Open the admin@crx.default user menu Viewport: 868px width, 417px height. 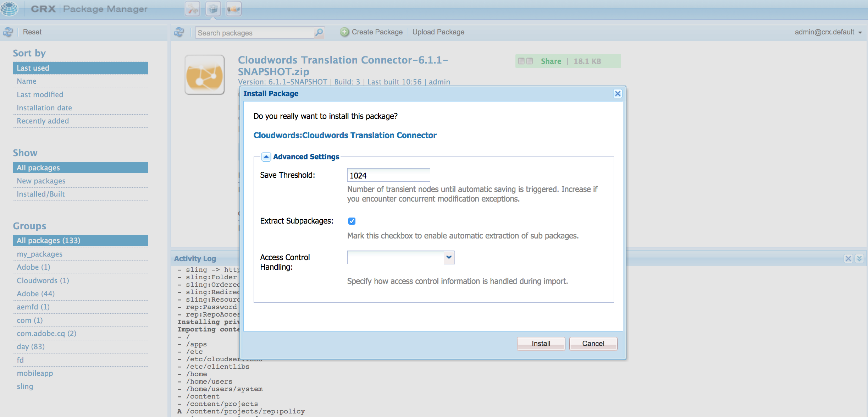pos(828,32)
